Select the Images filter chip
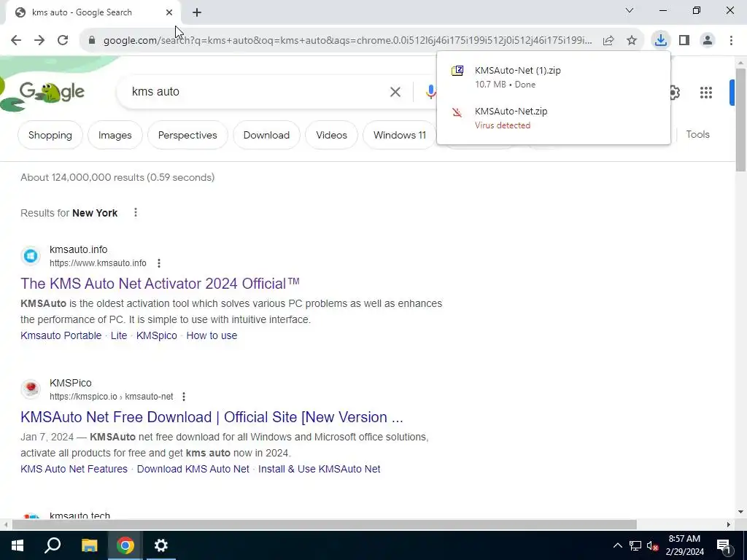The width and height of the screenshot is (747, 560). coord(115,135)
